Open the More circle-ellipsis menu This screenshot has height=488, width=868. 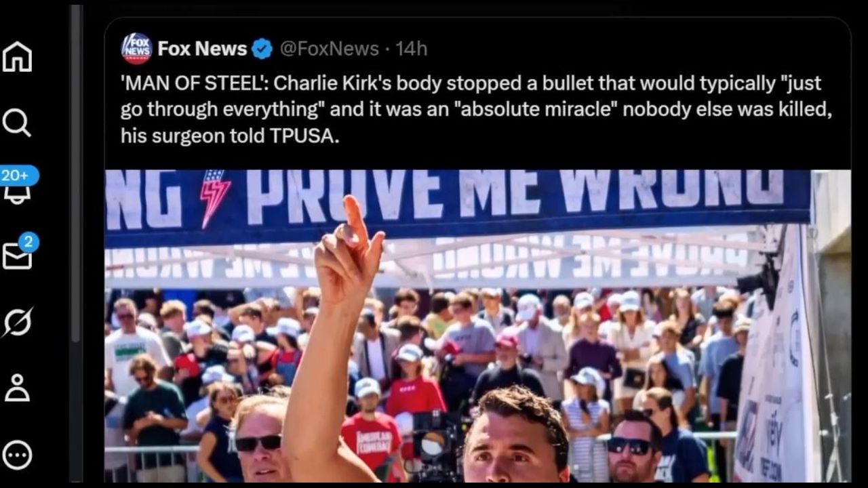[x=17, y=455]
